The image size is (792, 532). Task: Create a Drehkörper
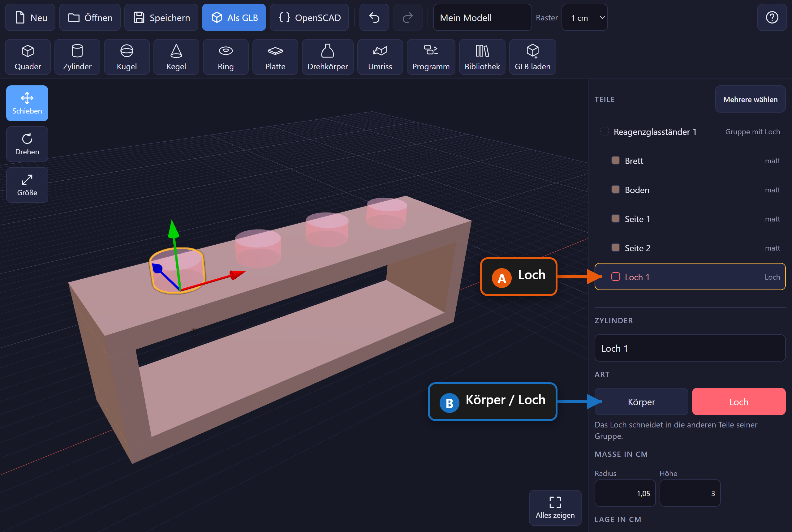[x=327, y=57]
